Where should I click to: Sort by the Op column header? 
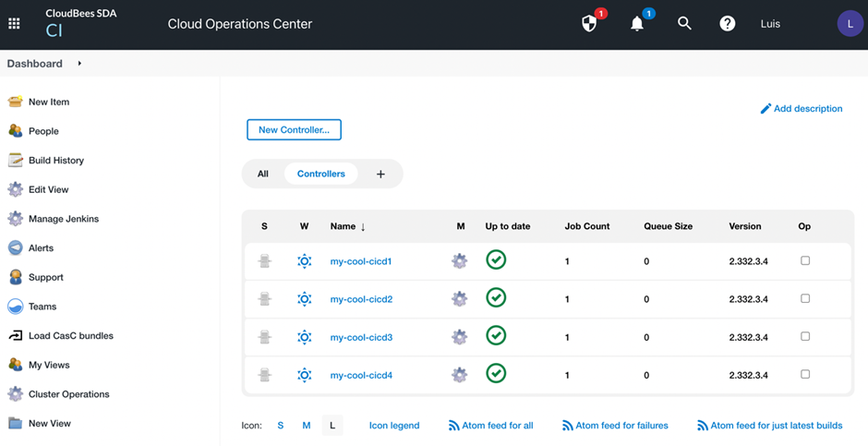point(804,226)
